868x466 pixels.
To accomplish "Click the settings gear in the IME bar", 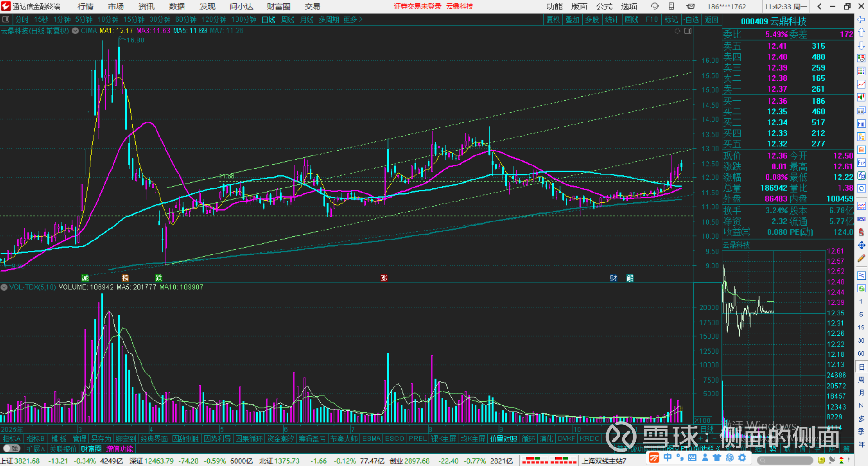I will [x=742, y=458].
